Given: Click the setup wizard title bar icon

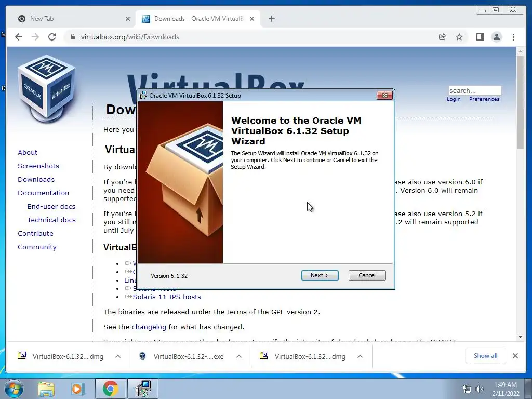Looking at the screenshot, I should point(143,96).
